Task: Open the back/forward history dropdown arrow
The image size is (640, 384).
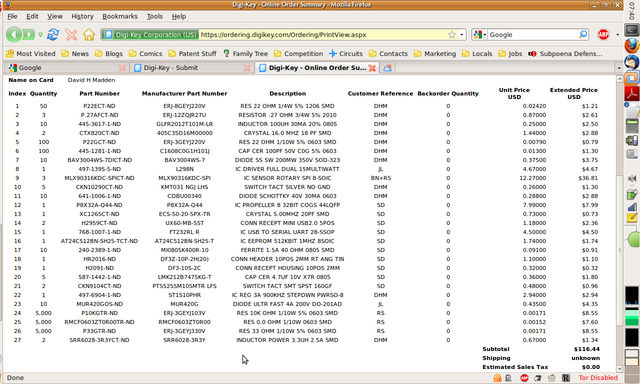Action: click(x=40, y=35)
